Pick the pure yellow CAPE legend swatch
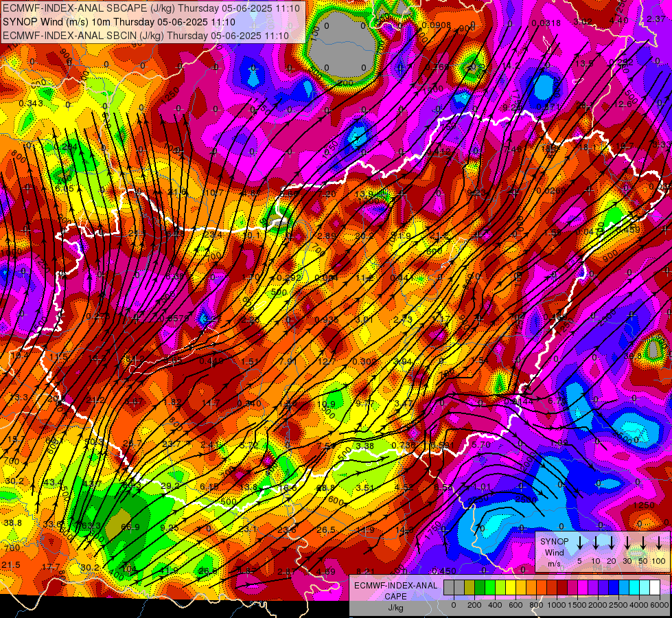Viewport: 672px width, 618px height. pyautogui.click(x=511, y=588)
